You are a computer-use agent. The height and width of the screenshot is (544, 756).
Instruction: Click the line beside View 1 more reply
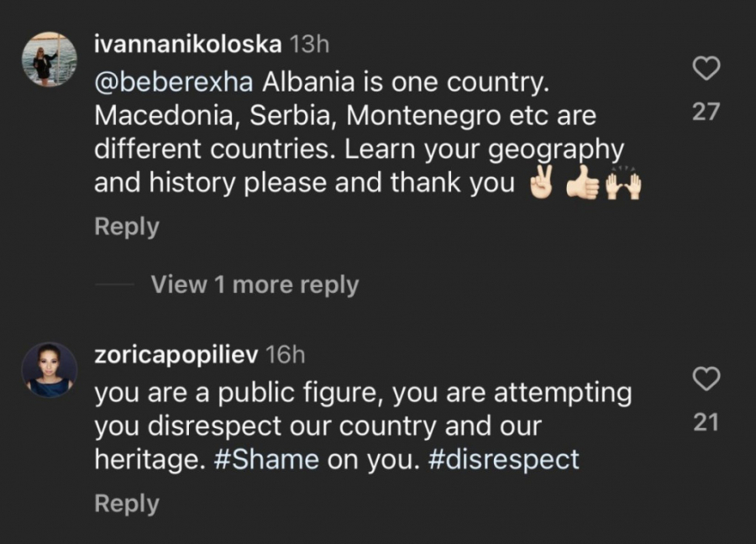pos(114,285)
